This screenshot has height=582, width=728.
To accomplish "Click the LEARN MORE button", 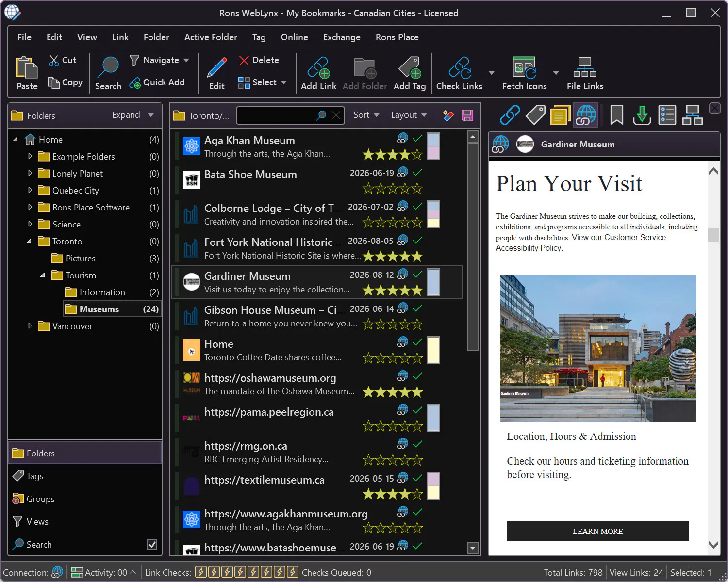I will click(598, 531).
